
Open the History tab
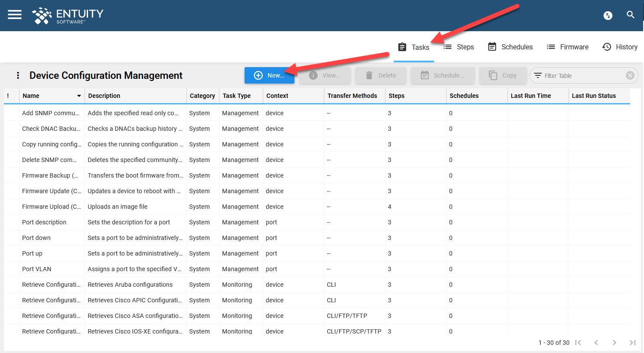point(620,47)
